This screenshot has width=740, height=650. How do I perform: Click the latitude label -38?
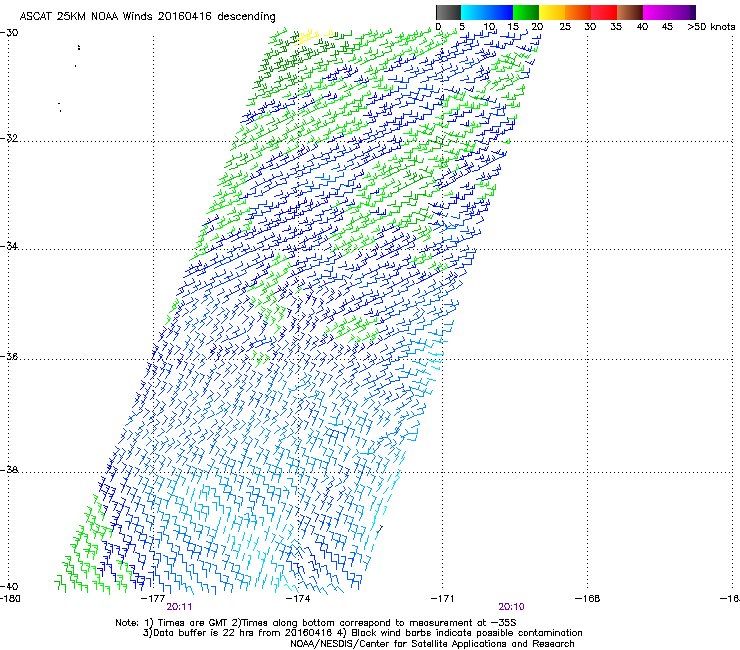coord(9,470)
